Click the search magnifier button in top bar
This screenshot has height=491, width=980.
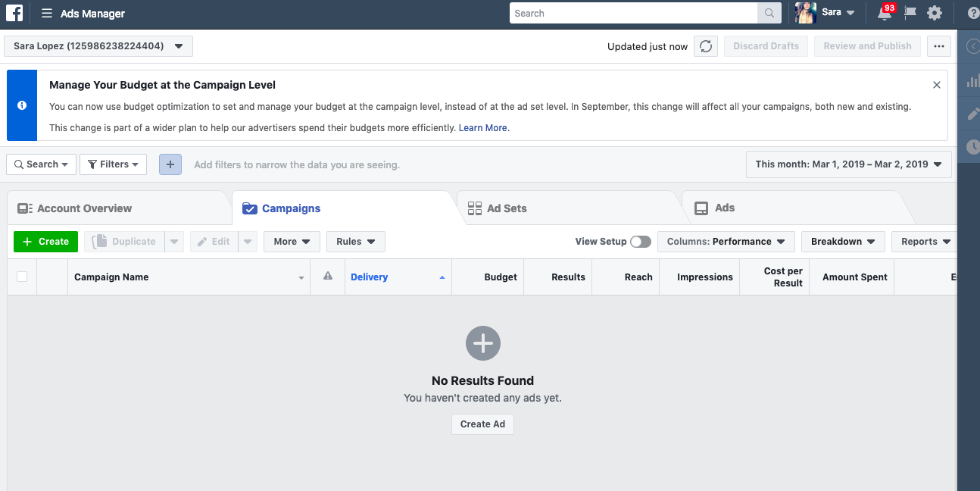(769, 13)
